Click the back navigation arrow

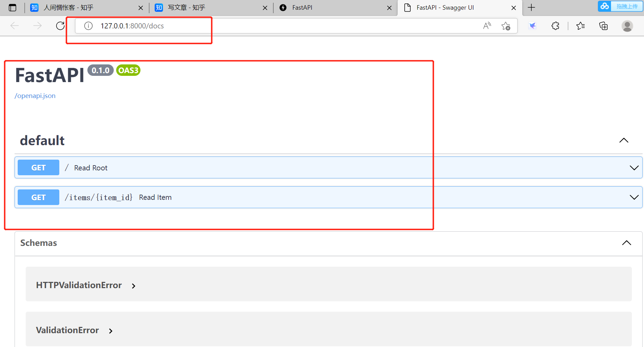(15, 26)
